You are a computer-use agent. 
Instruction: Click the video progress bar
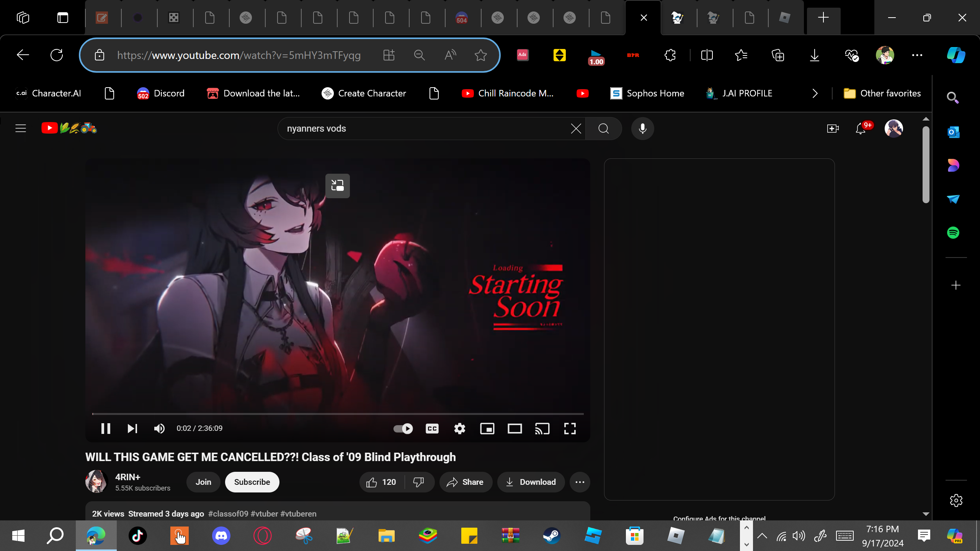click(337, 414)
